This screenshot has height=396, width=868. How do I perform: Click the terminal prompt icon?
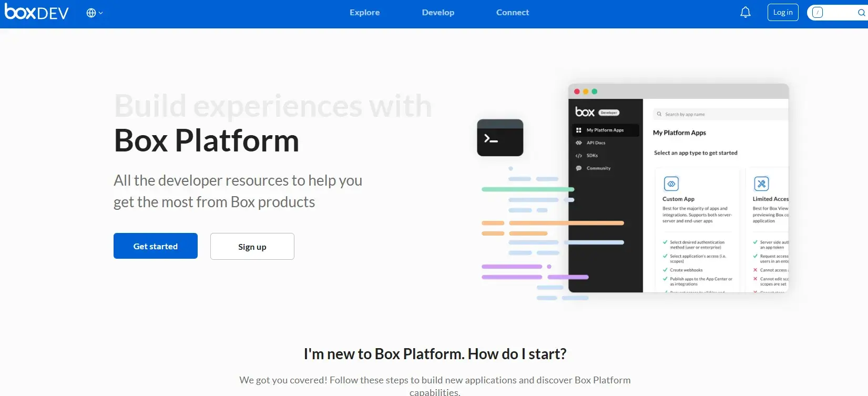[x=500, y=138]
